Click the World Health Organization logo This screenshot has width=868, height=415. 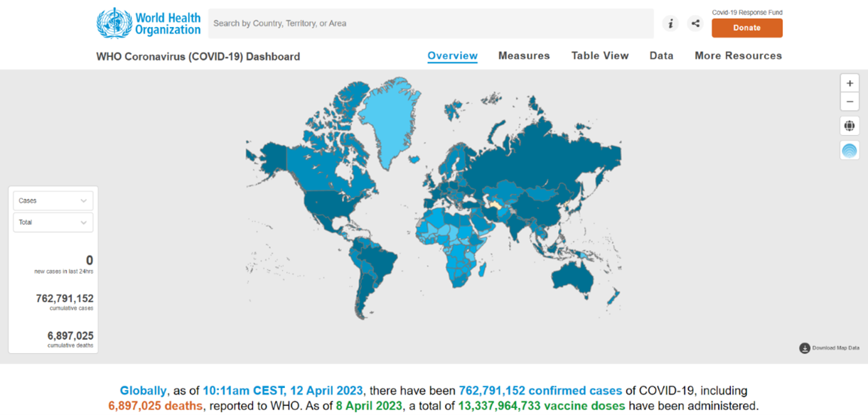pos(149,23)
